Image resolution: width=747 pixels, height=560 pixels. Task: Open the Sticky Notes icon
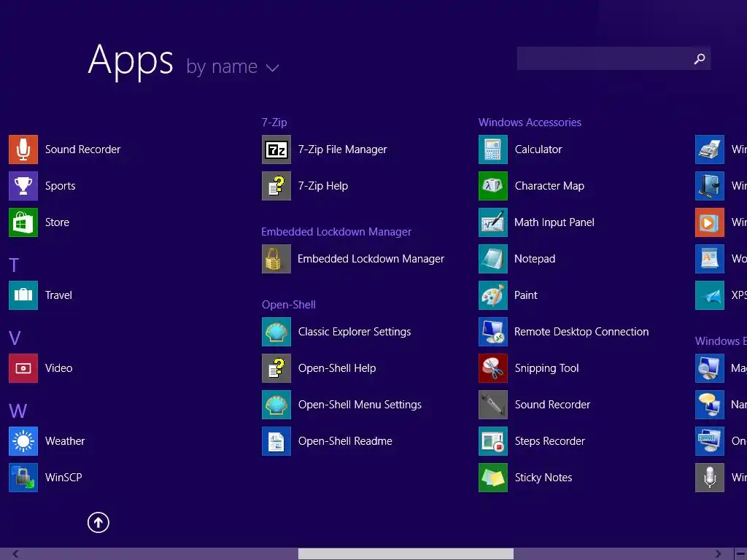(493, 478)
